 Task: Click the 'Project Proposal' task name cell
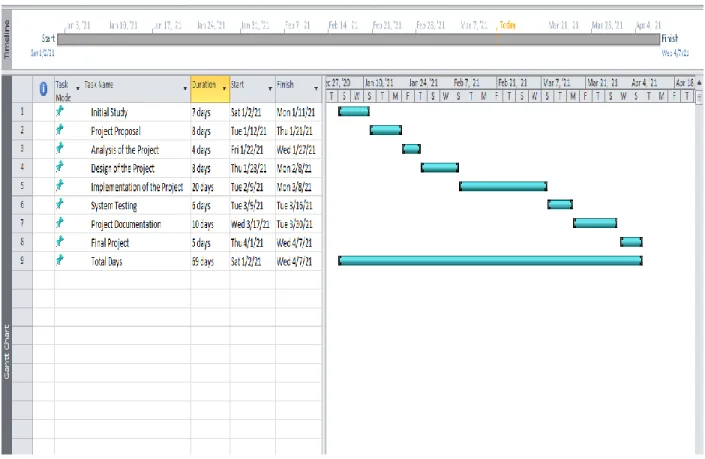click(x=122, y=131)
